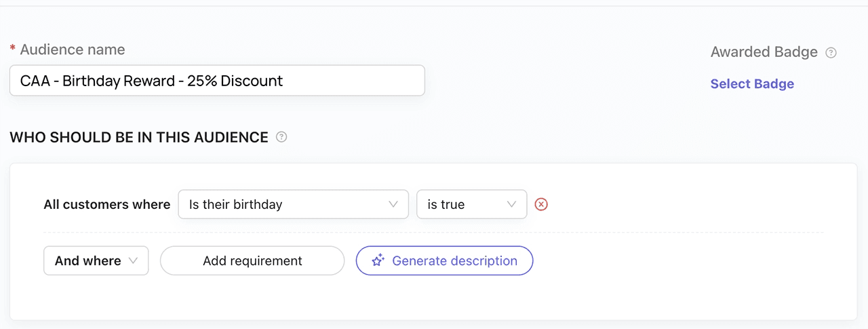Open the "And where" operator dropdown

click(96, 260)
